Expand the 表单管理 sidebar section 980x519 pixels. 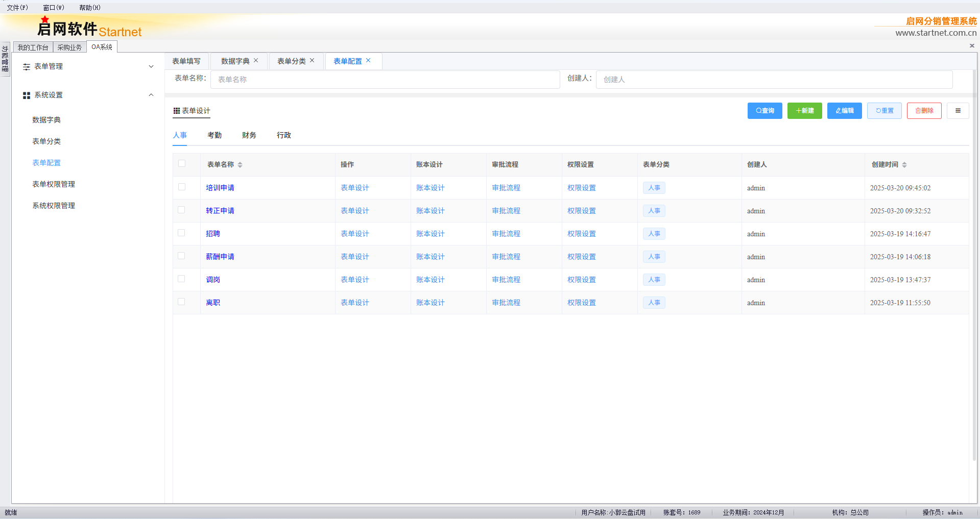[151, 66]
